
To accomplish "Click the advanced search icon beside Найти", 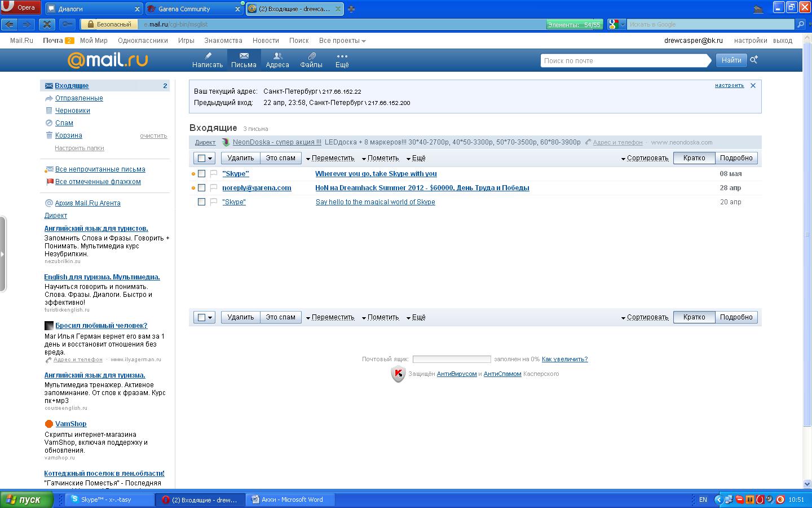I will tap(754, 60).
